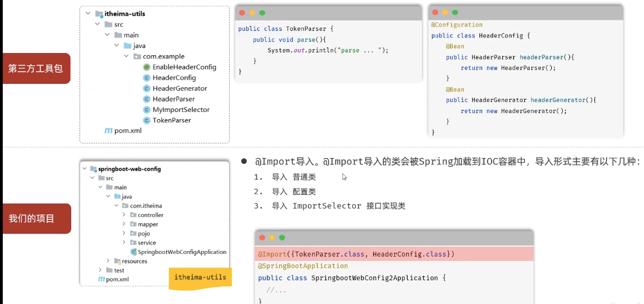
Task: Click green dot on HeaderConfig code window
Action: click(455, 13)
